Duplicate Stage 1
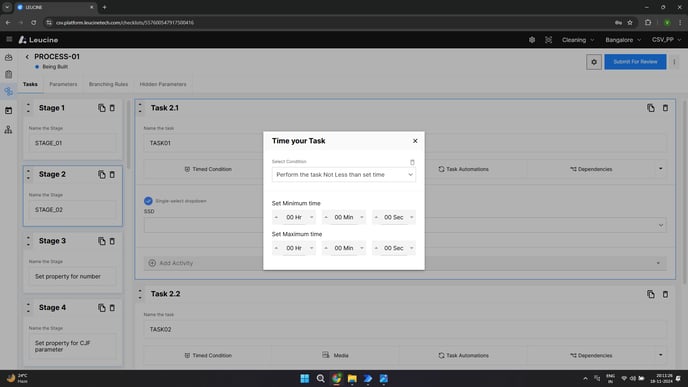This screenshot has width=688, height=387. tap(102, 108)
